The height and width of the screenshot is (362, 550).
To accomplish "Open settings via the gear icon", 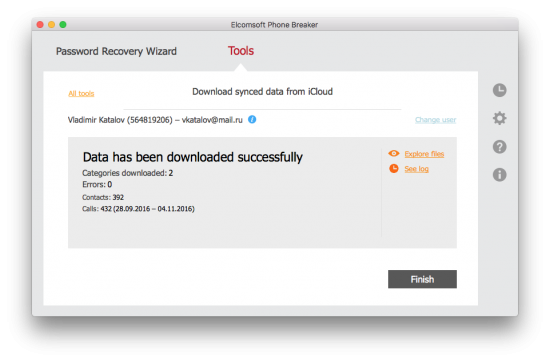I will click(499, 118).
